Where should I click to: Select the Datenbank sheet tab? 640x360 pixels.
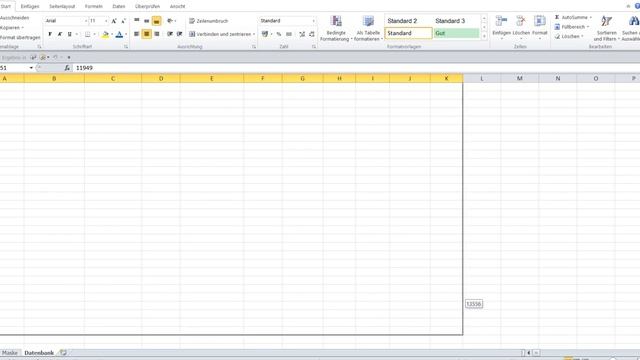[x=39, y=353]
